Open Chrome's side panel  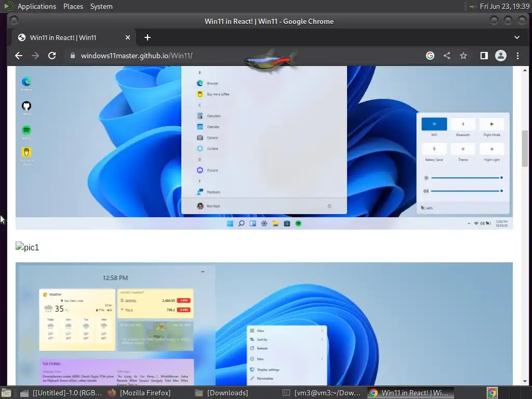coord(484,56)
